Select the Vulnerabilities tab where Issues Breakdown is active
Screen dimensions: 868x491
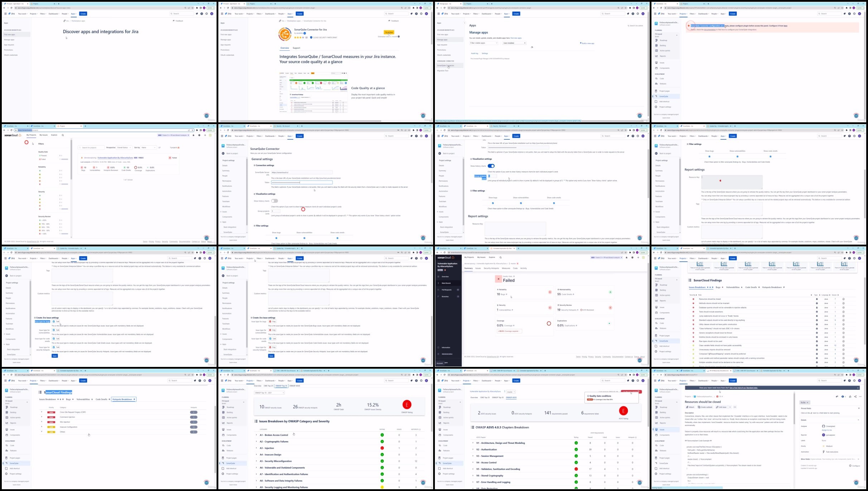point(734,287)
